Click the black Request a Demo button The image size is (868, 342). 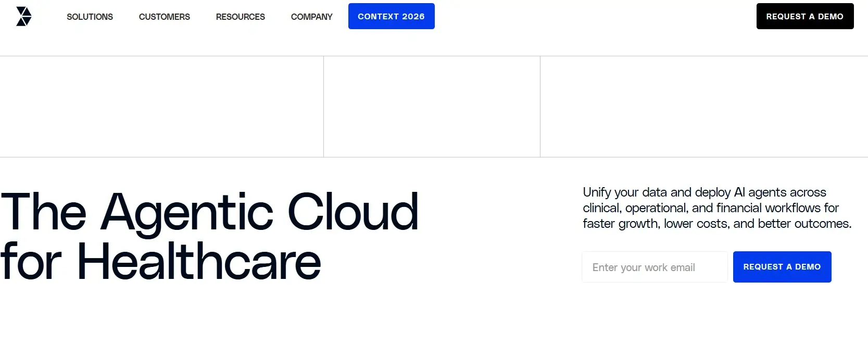805,16
